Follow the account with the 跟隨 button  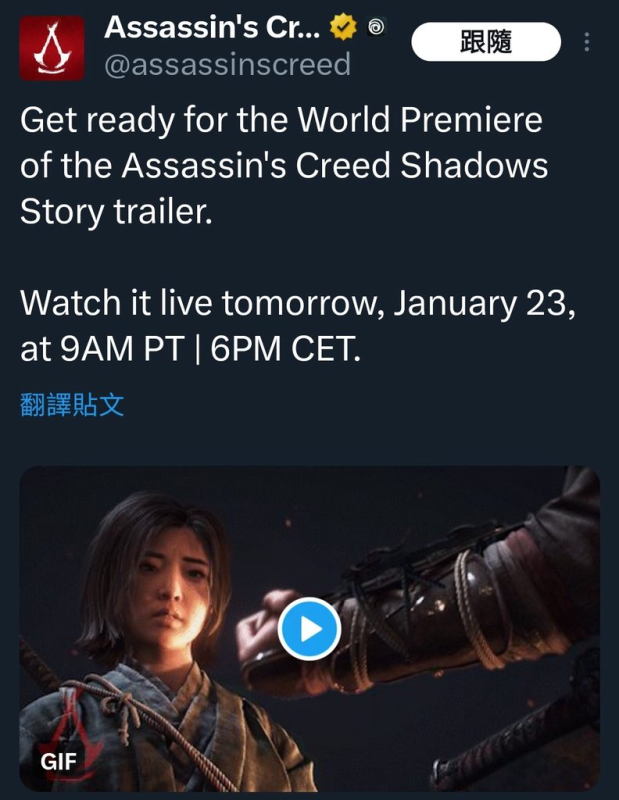[486, 42]
